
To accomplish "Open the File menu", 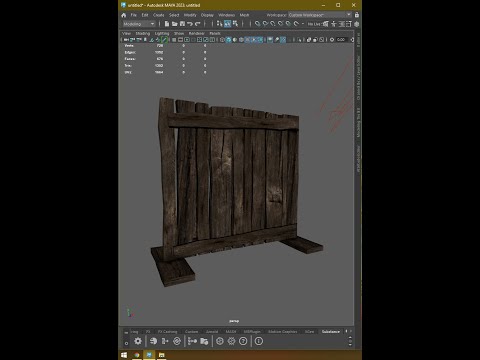I will (x=133, y=15).
